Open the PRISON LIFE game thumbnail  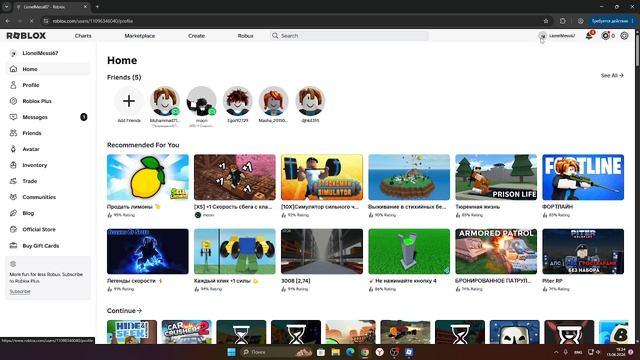tap(496, 177)
